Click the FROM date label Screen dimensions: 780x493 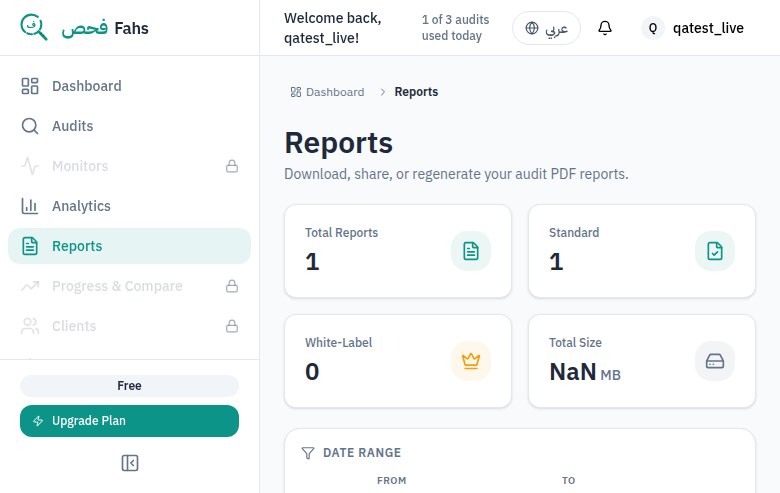pyautogui.click(x=391, y=481)
